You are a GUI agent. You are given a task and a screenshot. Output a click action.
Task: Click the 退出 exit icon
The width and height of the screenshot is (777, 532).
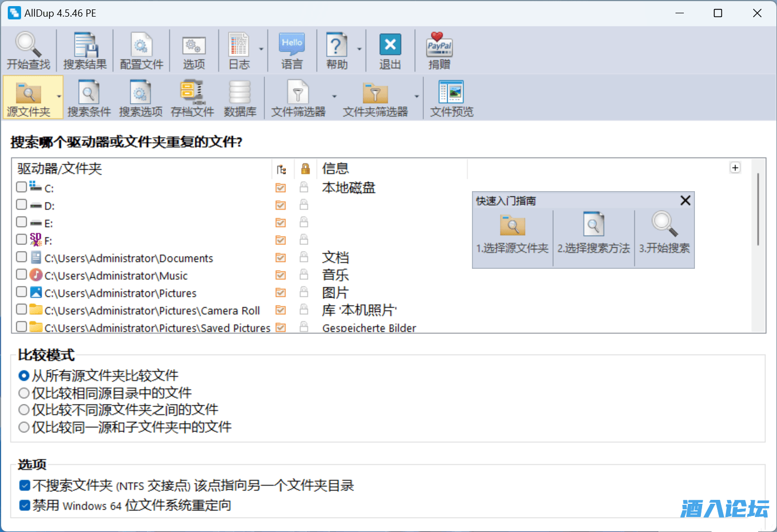coord(390,50)
